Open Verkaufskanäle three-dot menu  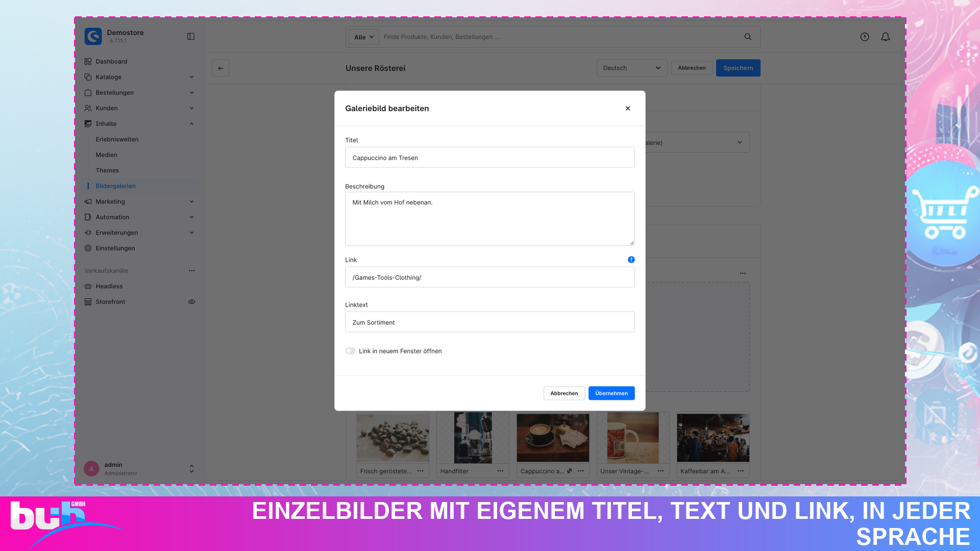tap(191, 271)
